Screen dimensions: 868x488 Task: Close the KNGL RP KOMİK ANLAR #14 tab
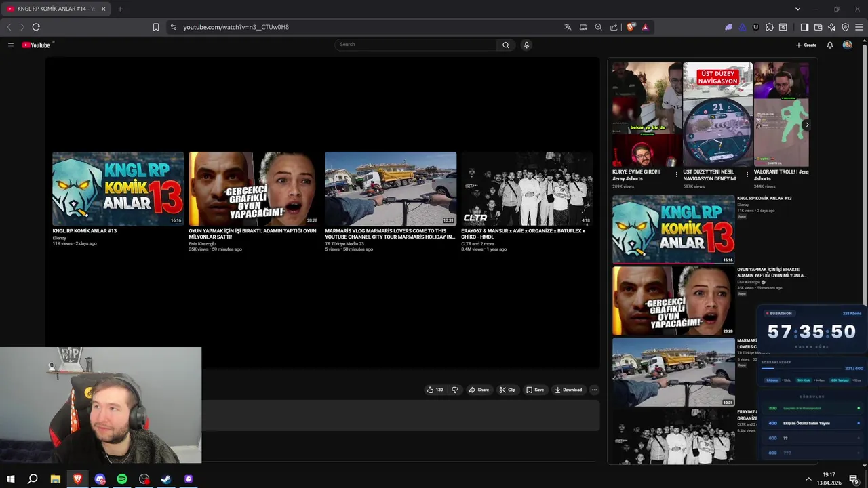(x=103, y=9)
